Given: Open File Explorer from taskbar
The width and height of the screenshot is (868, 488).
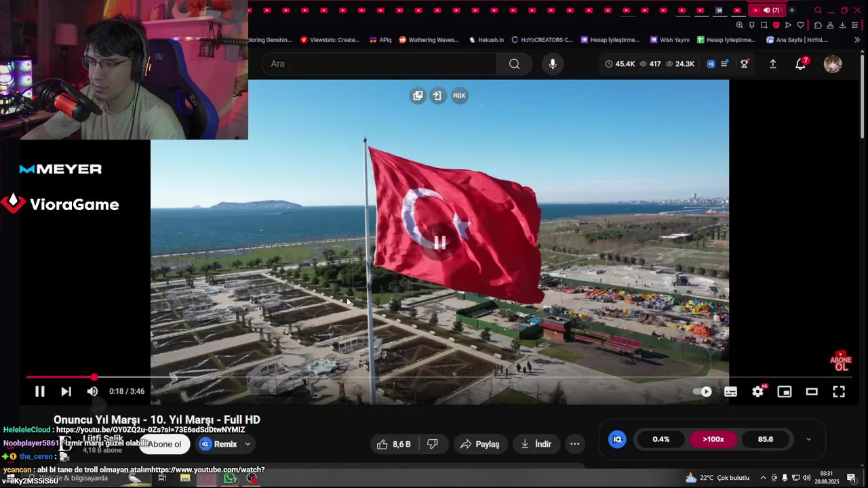Looking at the screenshot, I should click(184, 478).
